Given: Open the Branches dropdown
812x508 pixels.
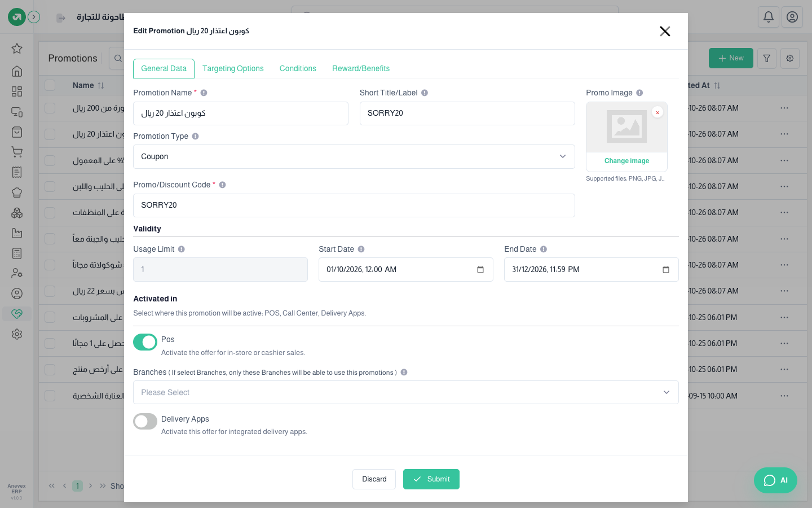Looking at the screenshot, I should click(406, 392).
